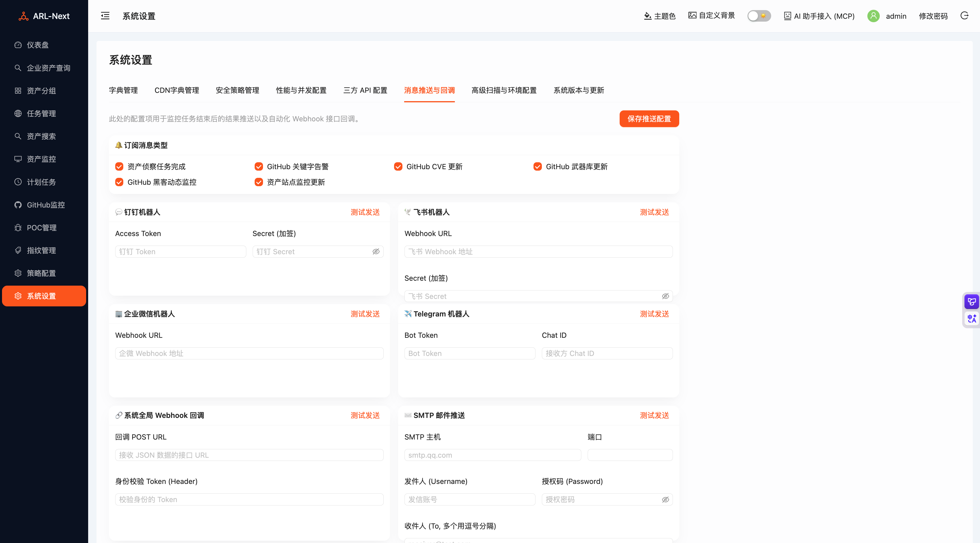The width and height of the screenshot is (980, 543).
Task: Click 测试发送 for 系统全局 Webhook 回调
Action: pos(365,415)
